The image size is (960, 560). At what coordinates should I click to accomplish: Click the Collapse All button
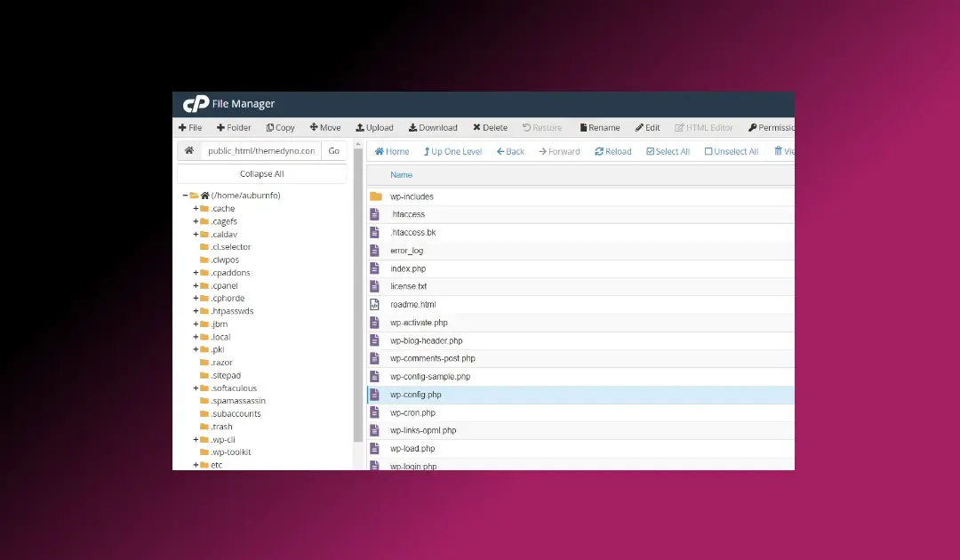[x=260, y=173]
